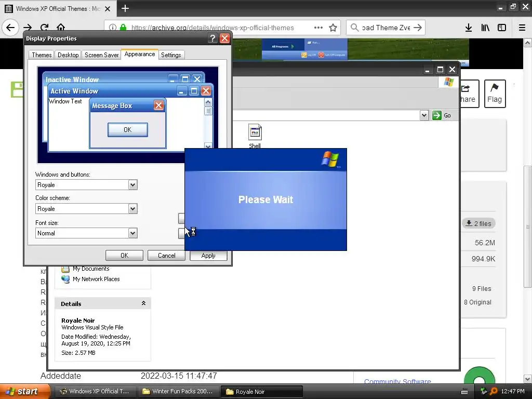The width and height of the screenshot is (532, 399).
Task: Go back in the Firefox browser
Action: pyautogui.click(x=10, y=28)
